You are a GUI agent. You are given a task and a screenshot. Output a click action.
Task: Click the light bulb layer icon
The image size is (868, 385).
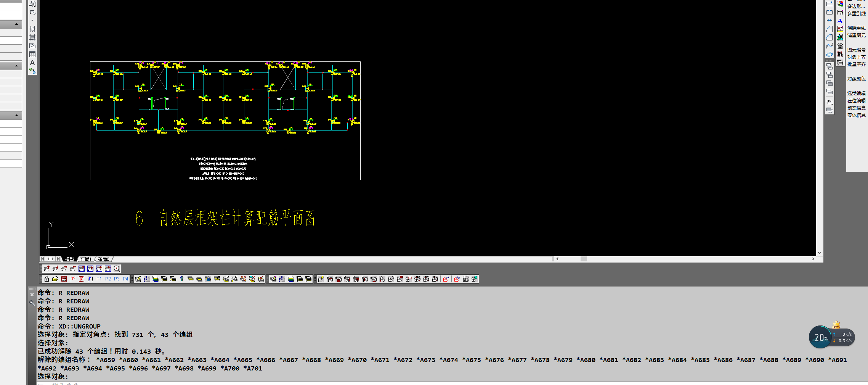coord(182,279)
